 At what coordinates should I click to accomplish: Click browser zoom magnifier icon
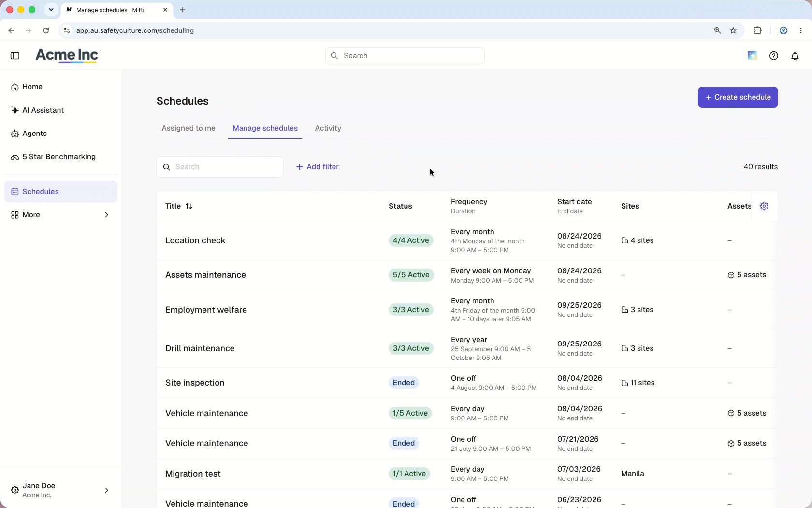click(x=717, y=30)
